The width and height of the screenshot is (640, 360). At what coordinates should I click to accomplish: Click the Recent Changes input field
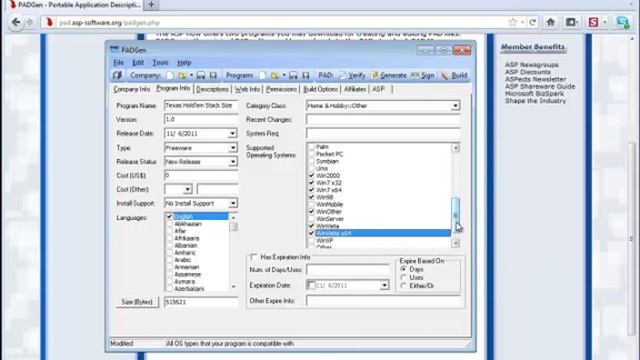click(x=383, y=120)
